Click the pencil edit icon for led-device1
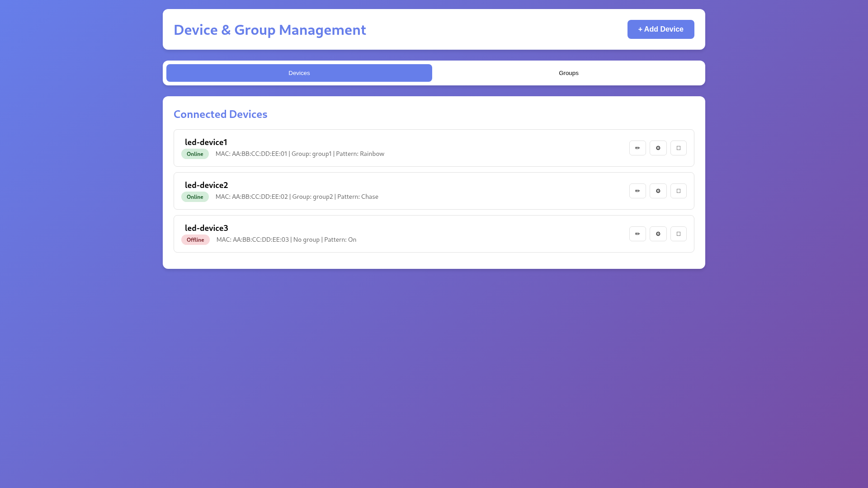 (637, 148)
